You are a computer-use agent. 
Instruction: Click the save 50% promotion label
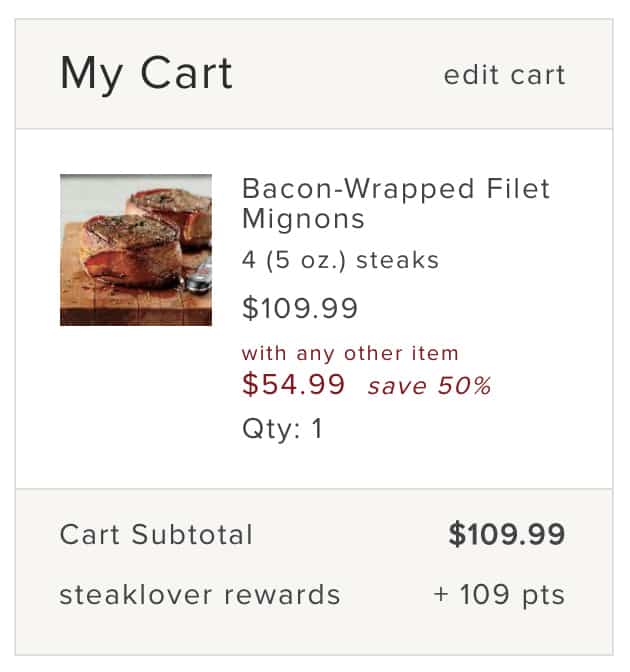429,386
